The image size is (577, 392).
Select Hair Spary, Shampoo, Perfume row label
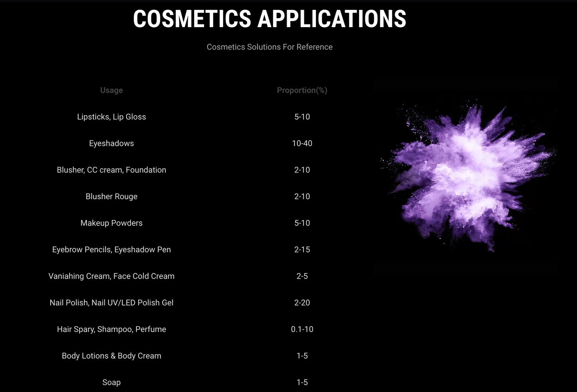click(111, 329)
